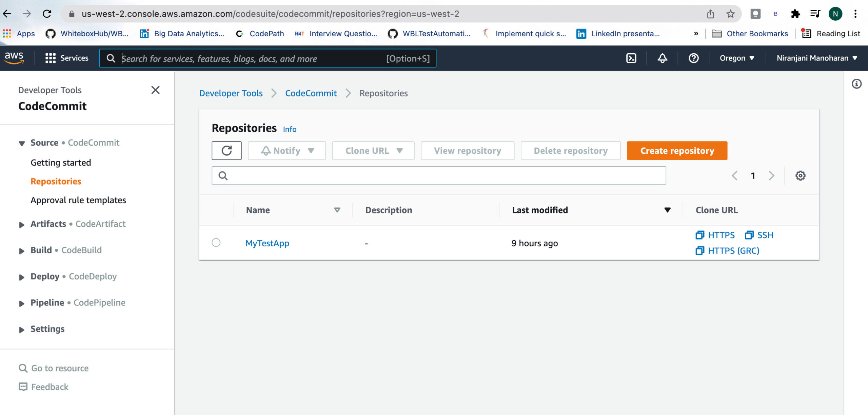Open the notifications bell in AWS header
This screenshot has width=868, height=415.
pos(662,58)
